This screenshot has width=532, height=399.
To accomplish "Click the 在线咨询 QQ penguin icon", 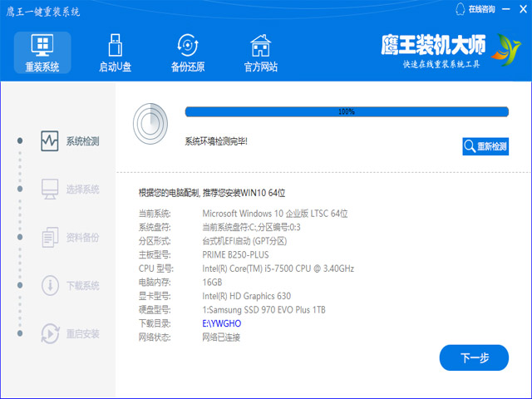I will (x=460, y=9).
